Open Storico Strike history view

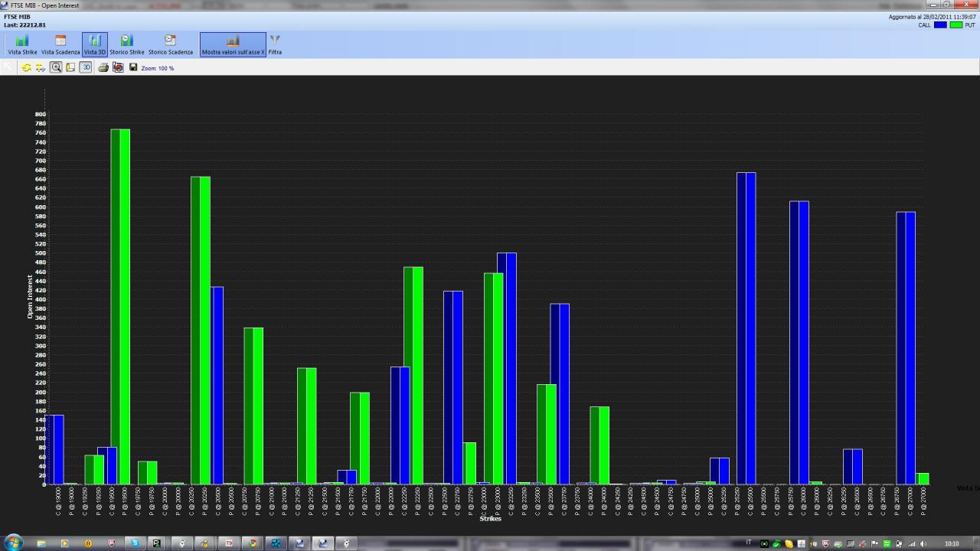point(126,44)
